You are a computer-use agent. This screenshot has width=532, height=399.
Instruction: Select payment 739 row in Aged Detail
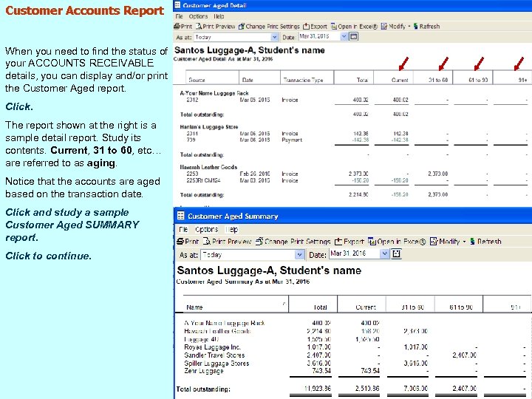[x=353, y=140]
